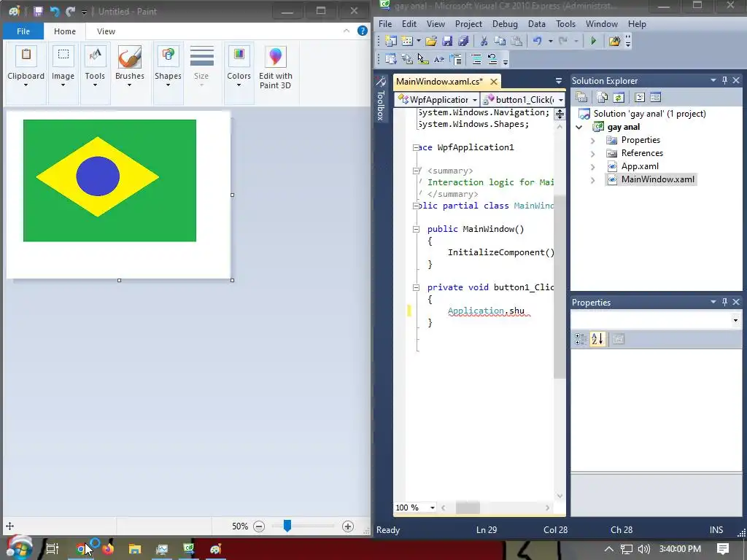Click View Code icon in Solution Explorer
This screenshot has width=747, height=560.
[x=639, y=98]
